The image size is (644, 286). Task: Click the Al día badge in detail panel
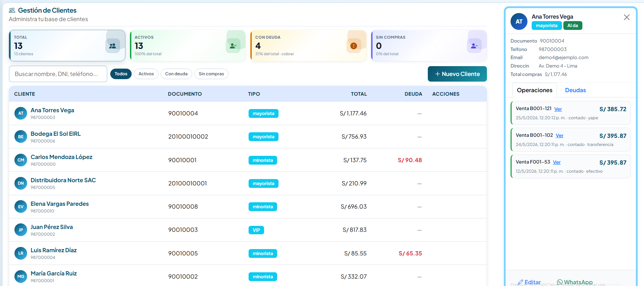pos(573,25)
